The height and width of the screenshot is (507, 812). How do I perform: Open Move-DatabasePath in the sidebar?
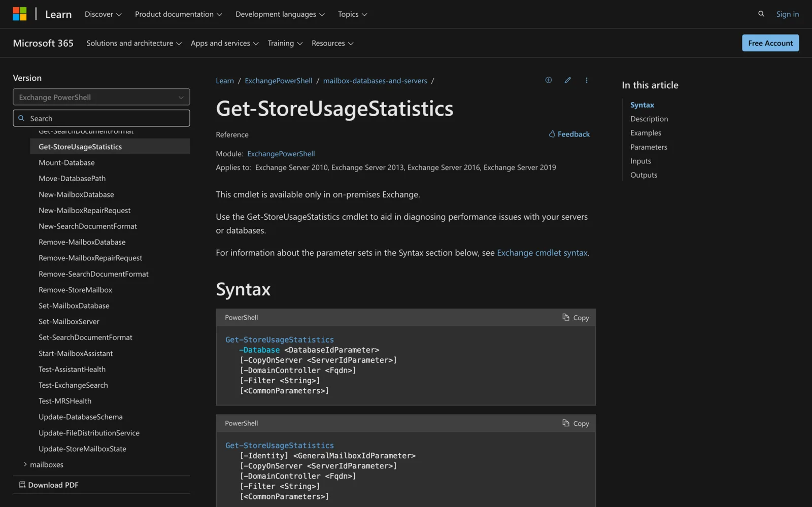[x=72, y=179]
